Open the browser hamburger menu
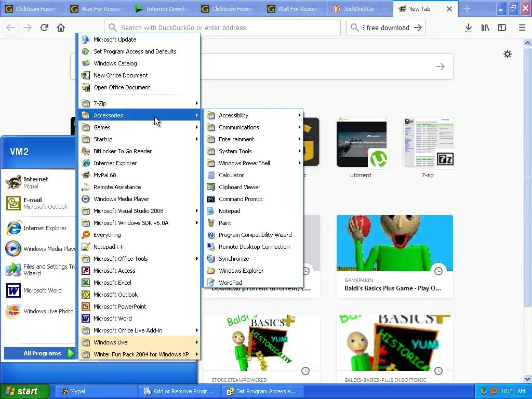Image resolution: width=532 pixels, height=399 pixels. tap(522, 28)
